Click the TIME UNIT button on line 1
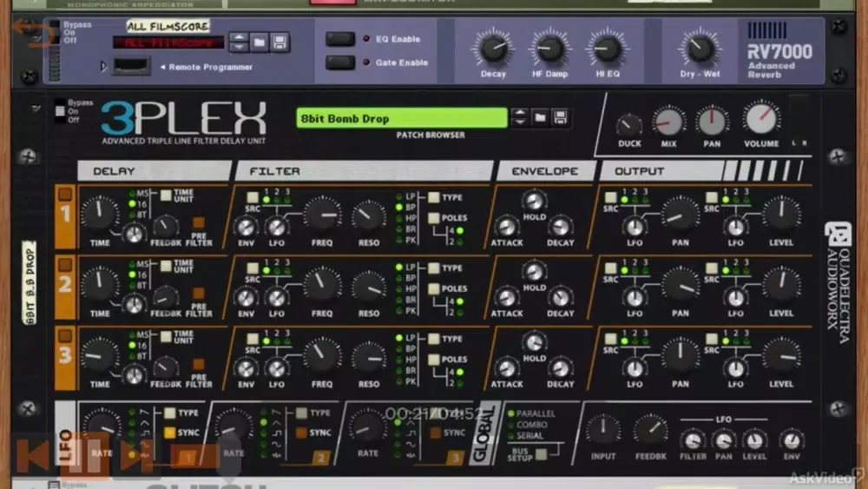Image resolution: width=868 pixels, height=489 pixels. pos(166,195)
